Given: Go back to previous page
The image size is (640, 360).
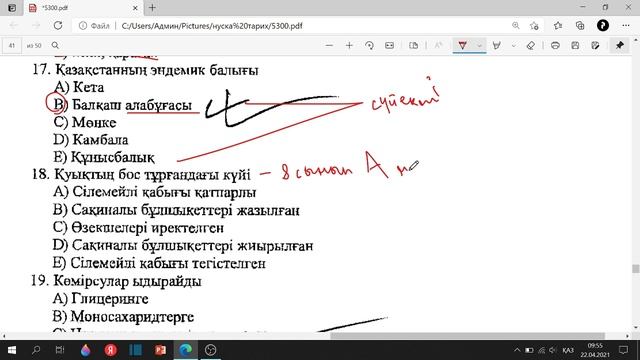Looking at the screenshot, I should click(13, 25).
